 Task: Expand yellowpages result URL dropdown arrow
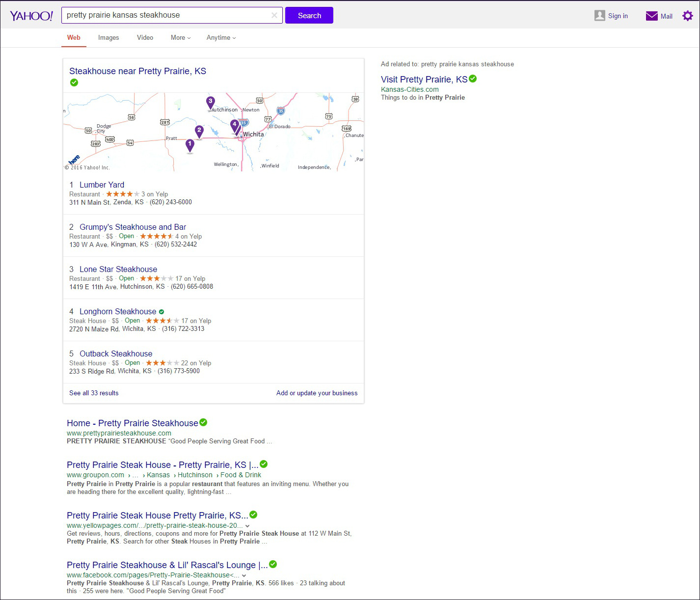(247, 526)
